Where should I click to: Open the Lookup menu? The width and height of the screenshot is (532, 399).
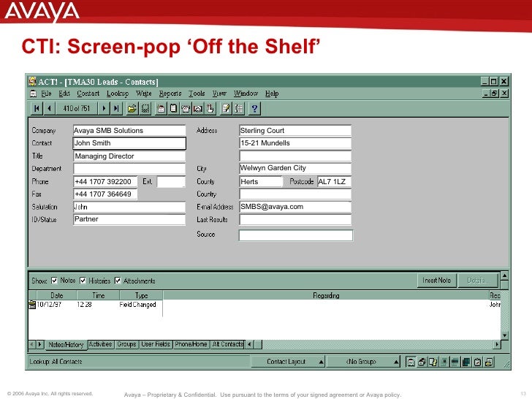(118, 94)
